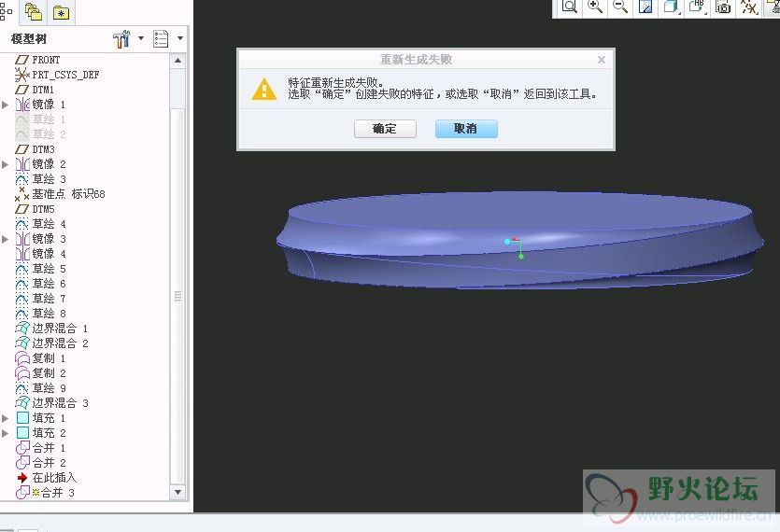Expand the 镜像 3 mirror feature
780x532 pixels.
click(x=6, y=239)
